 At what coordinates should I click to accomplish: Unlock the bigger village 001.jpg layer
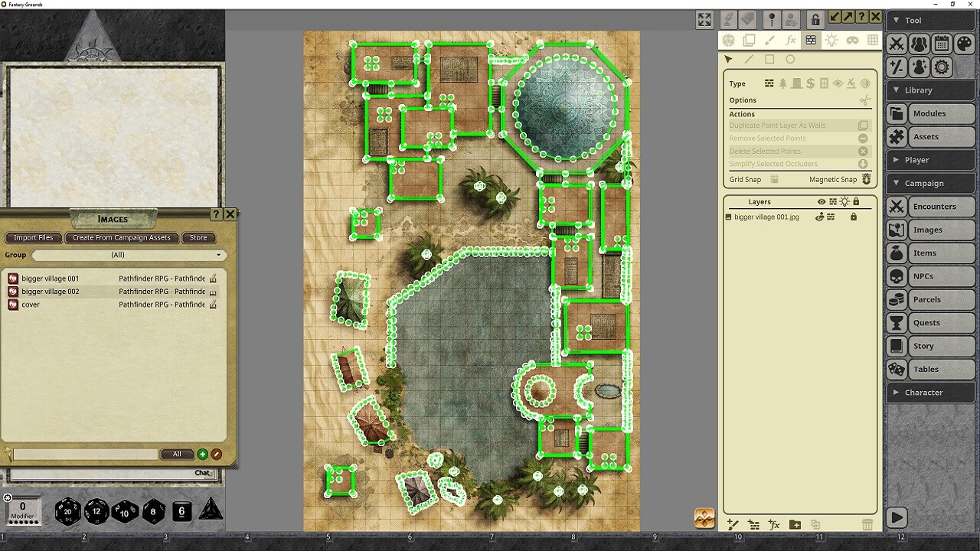pyautogui.click(x=854, y=217)
